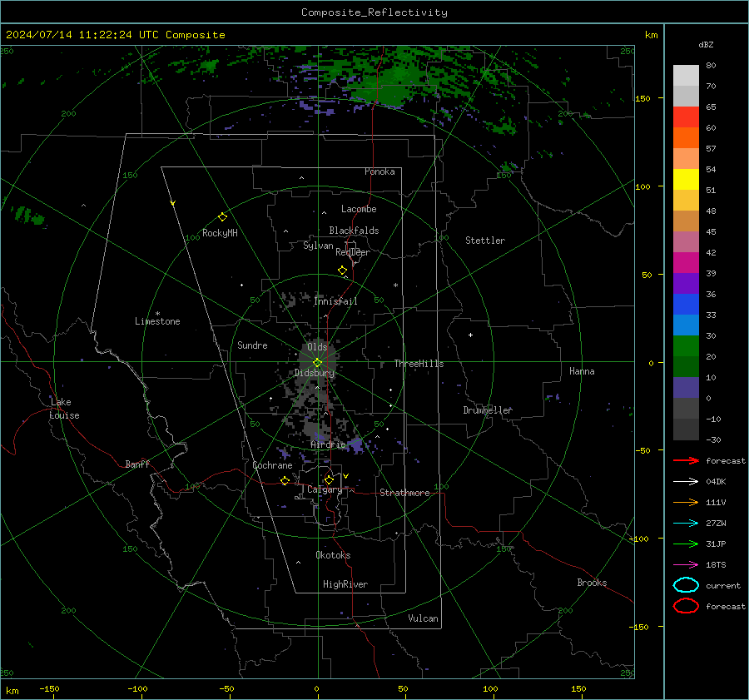Click the Strathmore label
Image resolution: width=749 pixels, height=700 pixels.
coord(404,493)
